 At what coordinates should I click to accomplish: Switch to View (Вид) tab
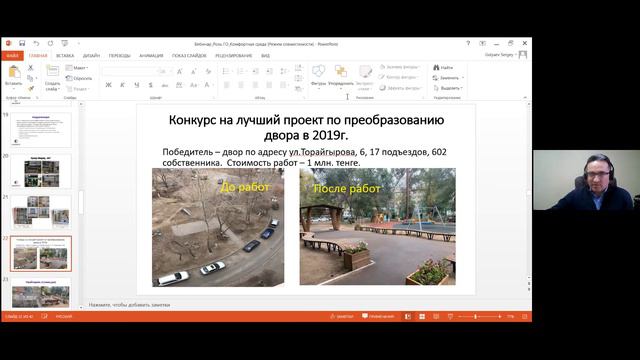click(265, 56)
